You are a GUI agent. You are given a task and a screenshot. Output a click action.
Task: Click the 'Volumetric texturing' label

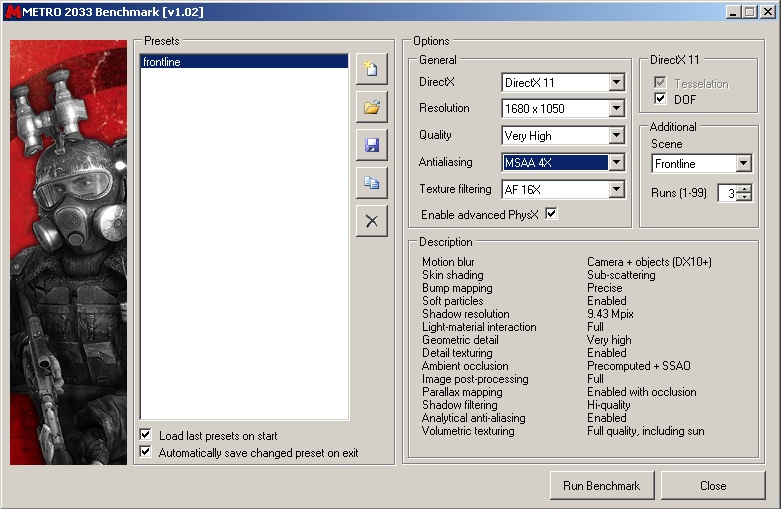pyautogui.click(x=468, y=431)
